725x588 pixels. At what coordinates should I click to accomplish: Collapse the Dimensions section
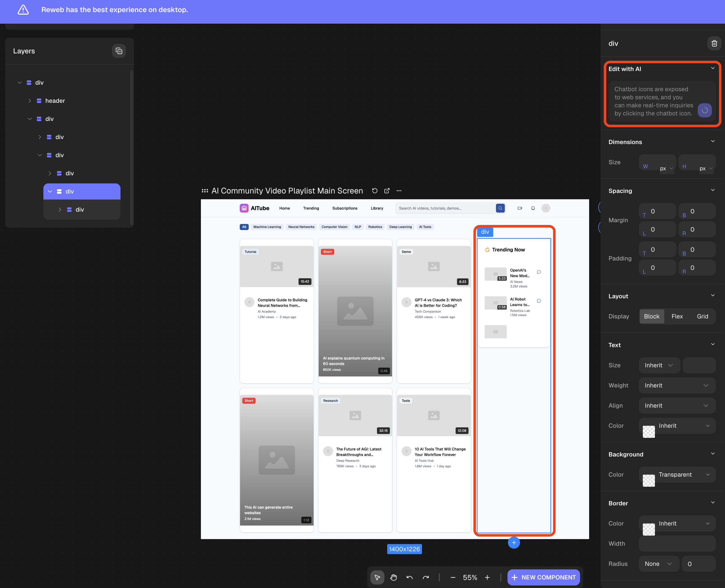click(712, 141)
